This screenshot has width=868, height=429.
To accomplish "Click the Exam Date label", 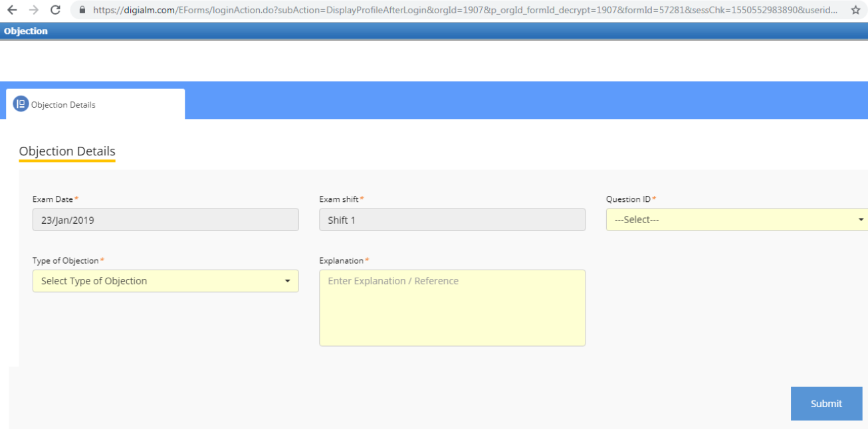I will coord(53,199).
